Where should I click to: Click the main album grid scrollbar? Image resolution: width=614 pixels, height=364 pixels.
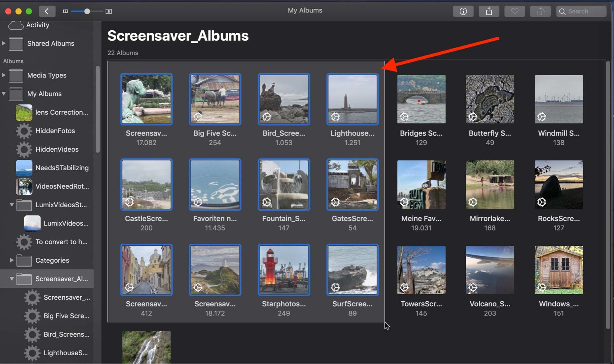tap(608, 195)
